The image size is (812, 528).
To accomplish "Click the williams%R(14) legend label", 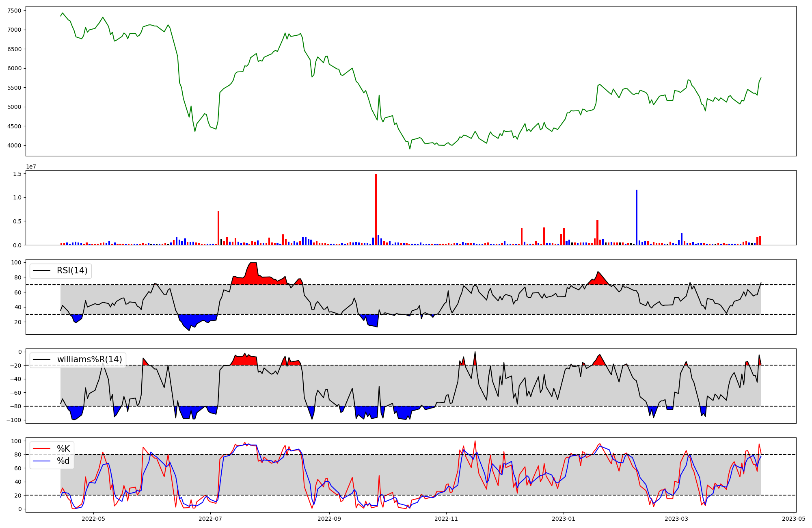I will [89, 359].
